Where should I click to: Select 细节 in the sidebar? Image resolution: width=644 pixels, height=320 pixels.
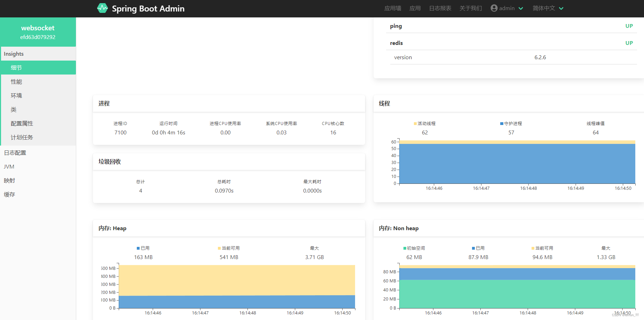pyautogui.click(x=38, y=68)
